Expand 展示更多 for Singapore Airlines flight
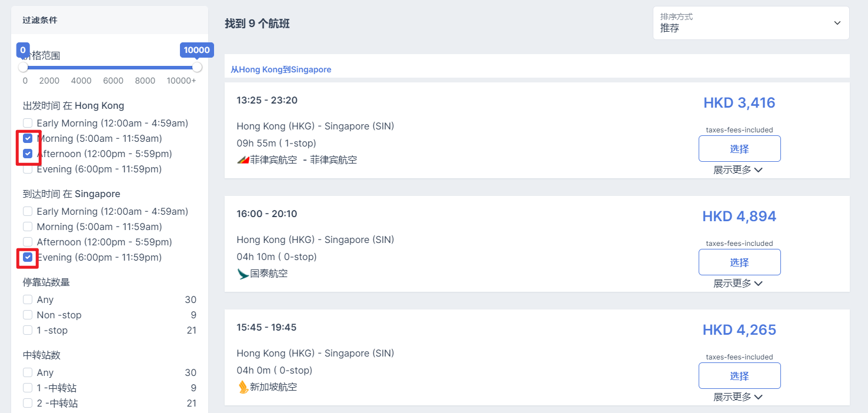868x413 pixels. click(738, 397)
